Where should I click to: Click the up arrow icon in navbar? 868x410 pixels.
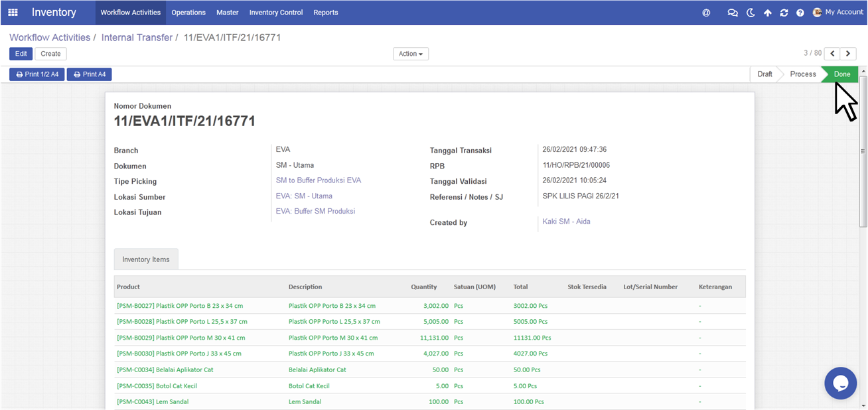768,13
